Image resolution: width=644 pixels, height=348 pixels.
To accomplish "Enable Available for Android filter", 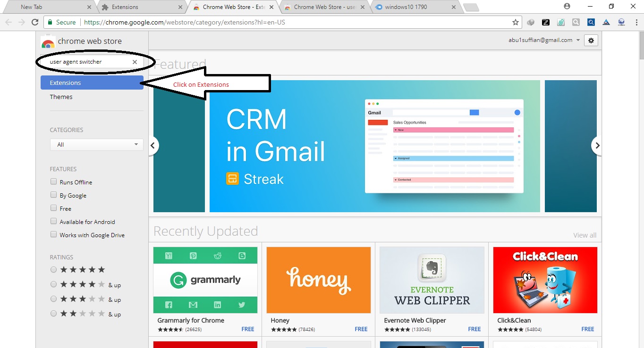I will (53, 222).
